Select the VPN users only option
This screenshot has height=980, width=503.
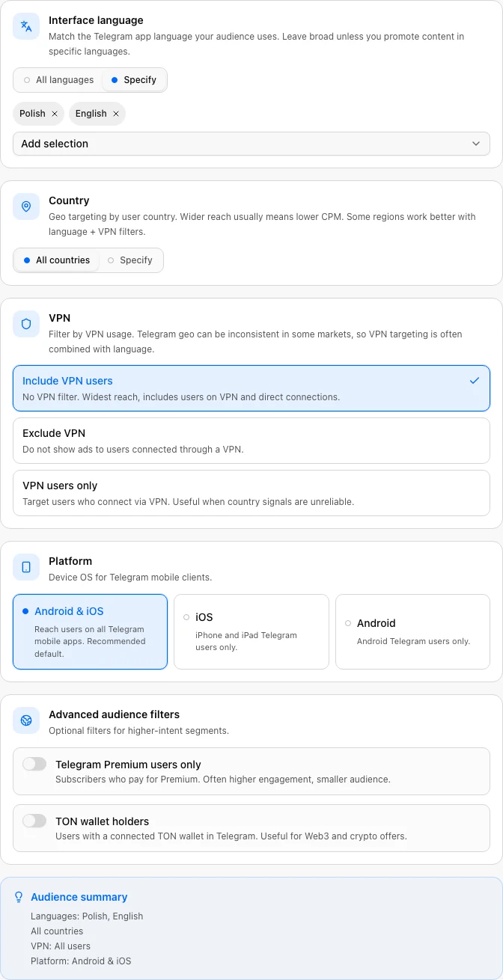(251, 493)
